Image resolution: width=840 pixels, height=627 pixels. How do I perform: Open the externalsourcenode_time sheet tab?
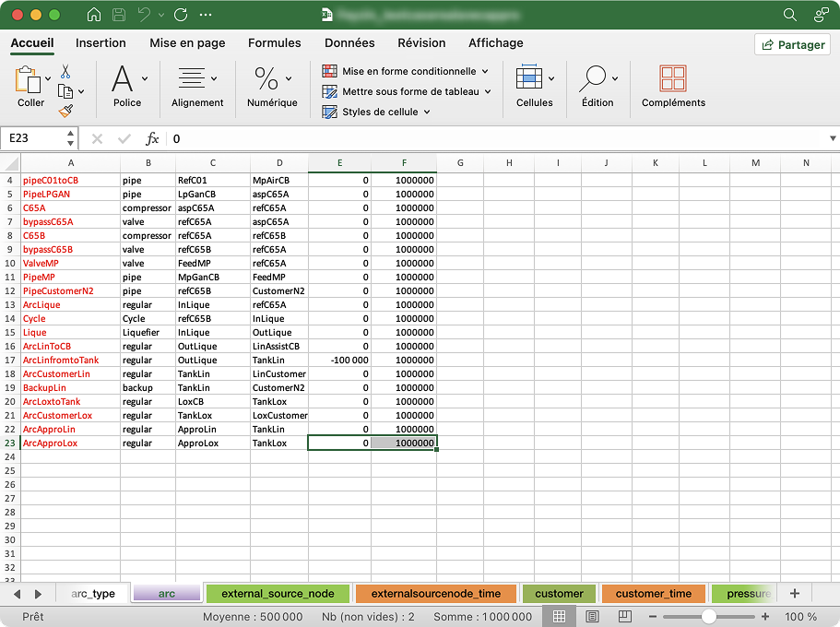pos(435,594)
